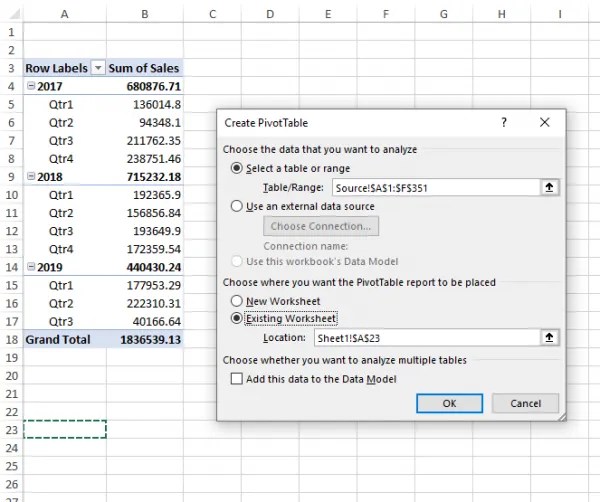Select column D header
The height and width of the screenshot is (502, 600).
(270, 14)
